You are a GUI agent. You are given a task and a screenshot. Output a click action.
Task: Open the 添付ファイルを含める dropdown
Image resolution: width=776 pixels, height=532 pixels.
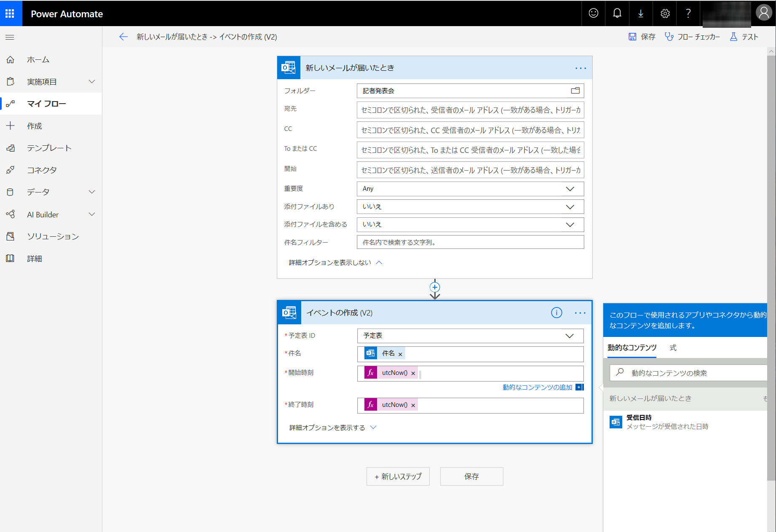(x=470, y=225)
